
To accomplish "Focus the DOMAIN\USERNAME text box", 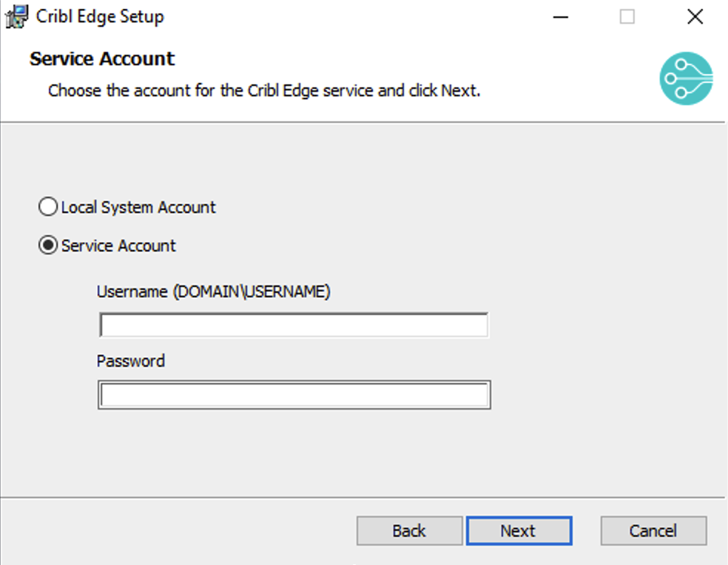I will [293, 324].
